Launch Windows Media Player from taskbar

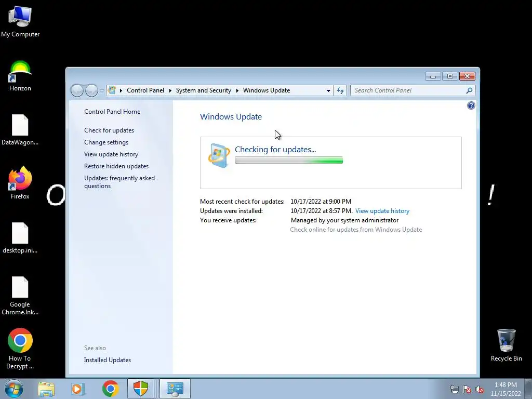[78, 389]
